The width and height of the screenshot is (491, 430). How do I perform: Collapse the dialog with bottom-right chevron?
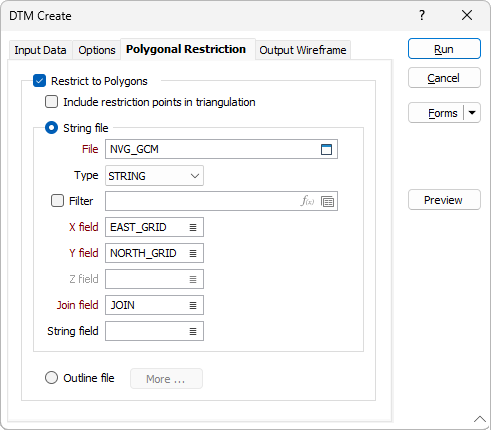[x=480, y=419]
